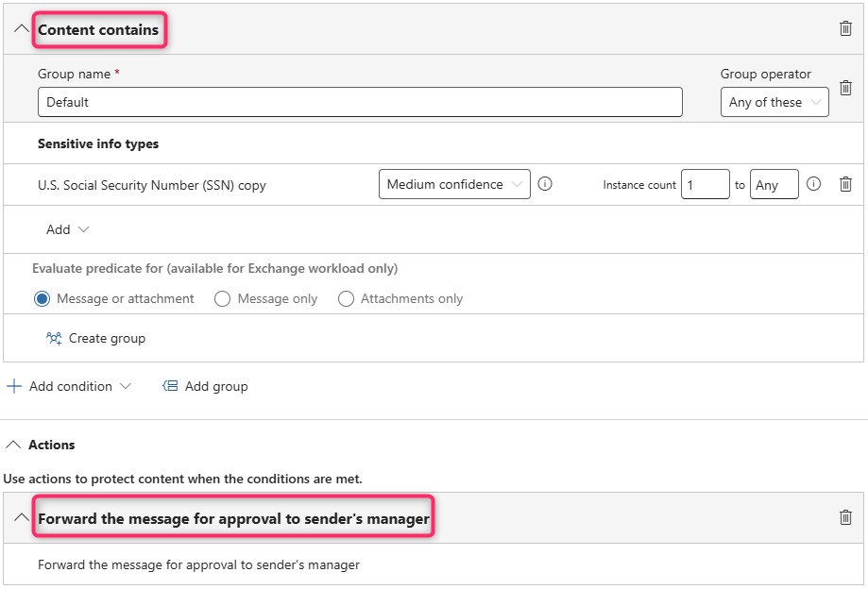
Task: Open the Medium confidence dropdown
Action: click(x=454, y=184)
